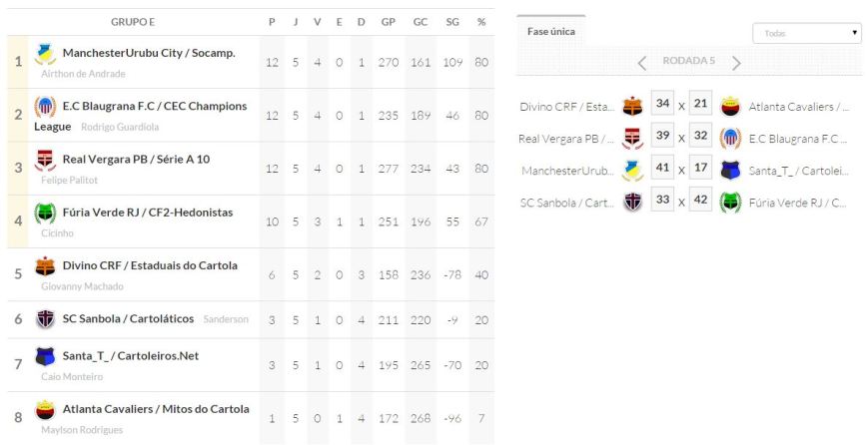Open the Todas filter dropdown
Viewport: 868px width, 445px height.
pyautogui.click(x=806, y=33)
